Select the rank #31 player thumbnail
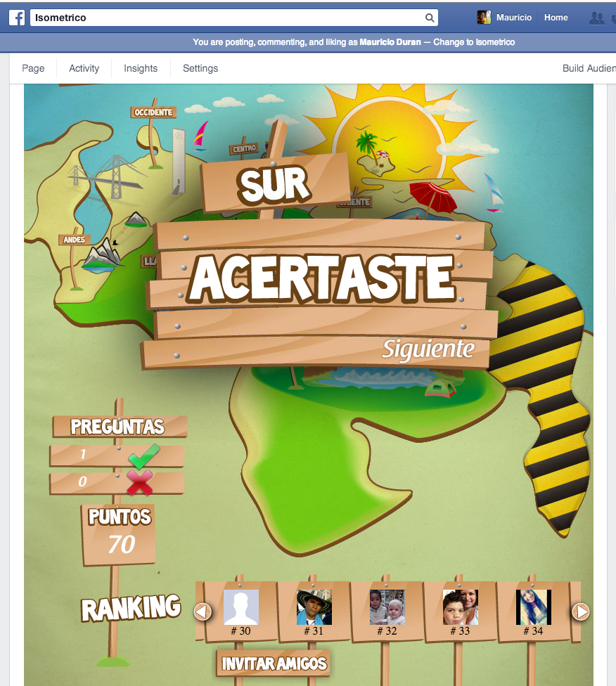The height and width of the screenshot is (686, 616). (x=314, y=607)
